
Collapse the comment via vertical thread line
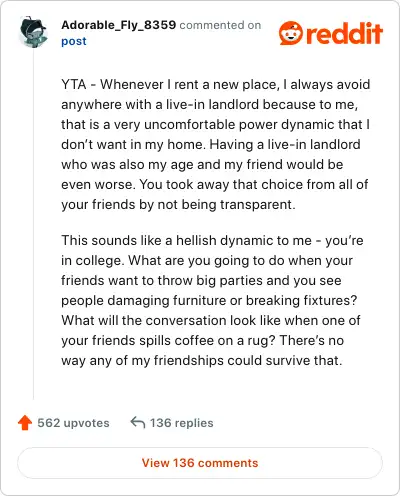(x=33, y=223)
